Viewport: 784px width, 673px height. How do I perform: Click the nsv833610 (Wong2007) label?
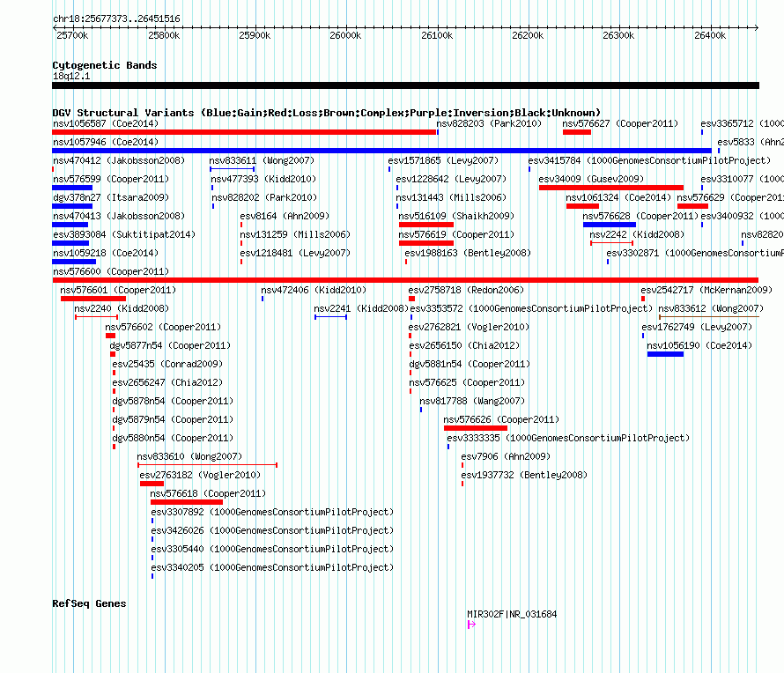(x=189, y=456)
